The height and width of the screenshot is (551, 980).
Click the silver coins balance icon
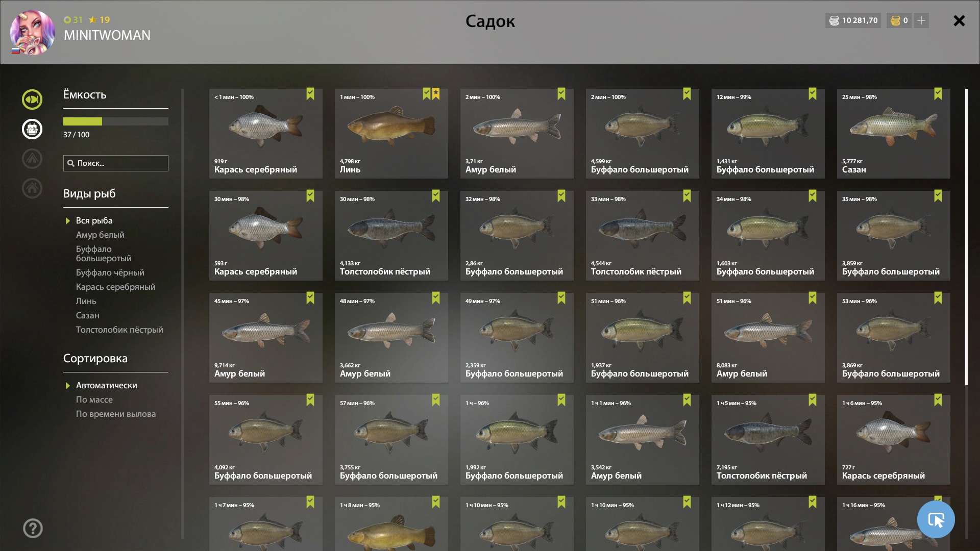(834, 20)
